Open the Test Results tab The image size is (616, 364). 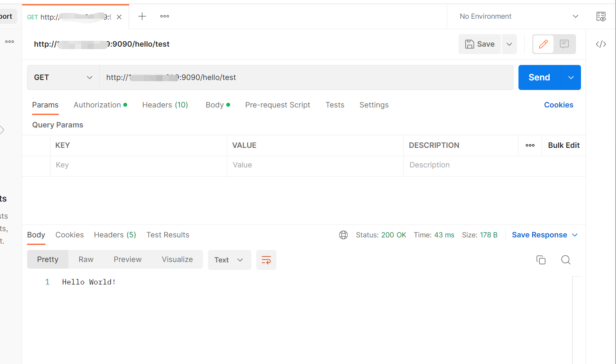(x=168, y=235)
